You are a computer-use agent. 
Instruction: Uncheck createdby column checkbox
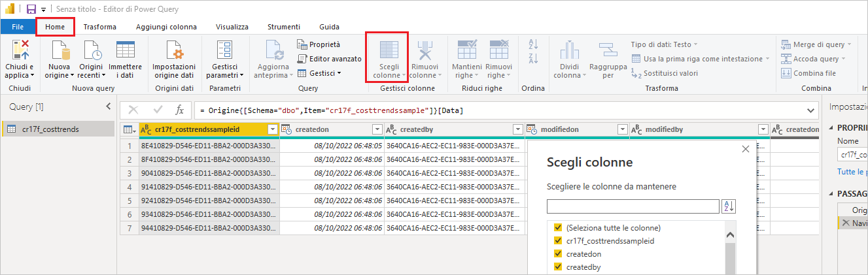click(558, 267)
